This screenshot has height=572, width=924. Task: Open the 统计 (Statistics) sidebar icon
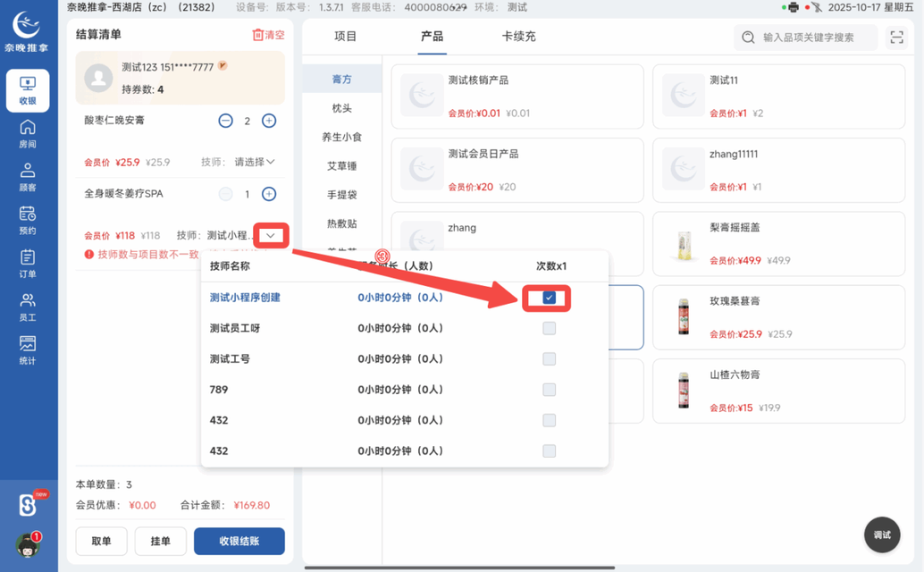[29, 348]
